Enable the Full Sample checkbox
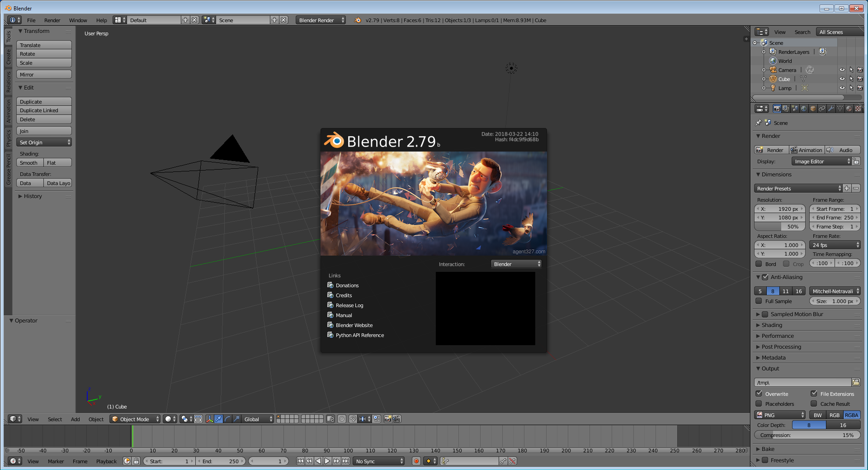This screenshot has height=470, width=868. click(x=759, y=301)
